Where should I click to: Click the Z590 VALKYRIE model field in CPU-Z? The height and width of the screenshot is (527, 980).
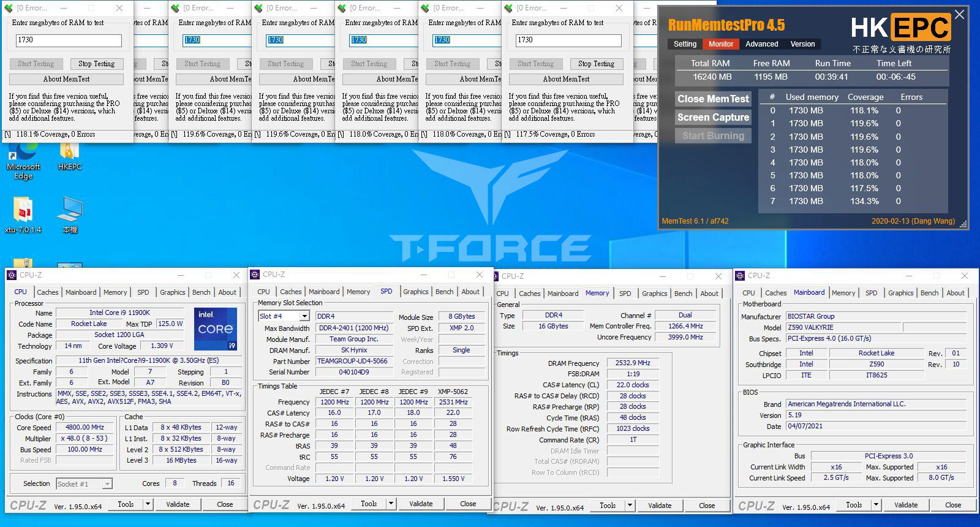tap(843, 327)
